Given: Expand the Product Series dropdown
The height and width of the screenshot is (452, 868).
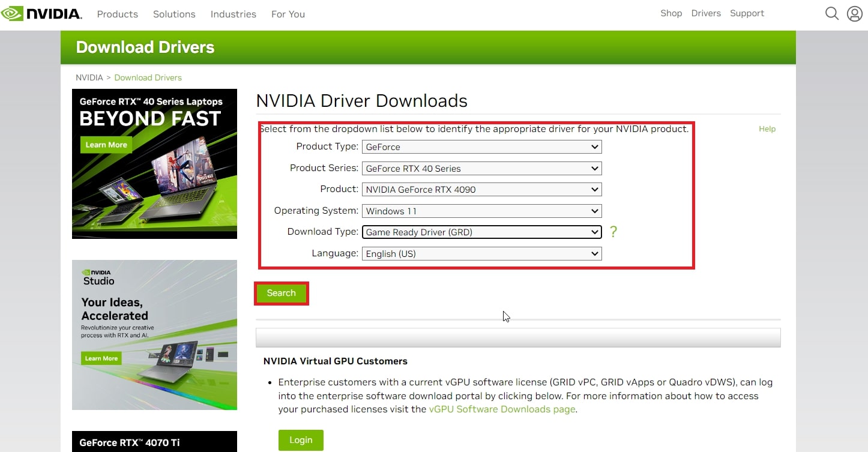Looking at the screenshot, I should 482,168.
